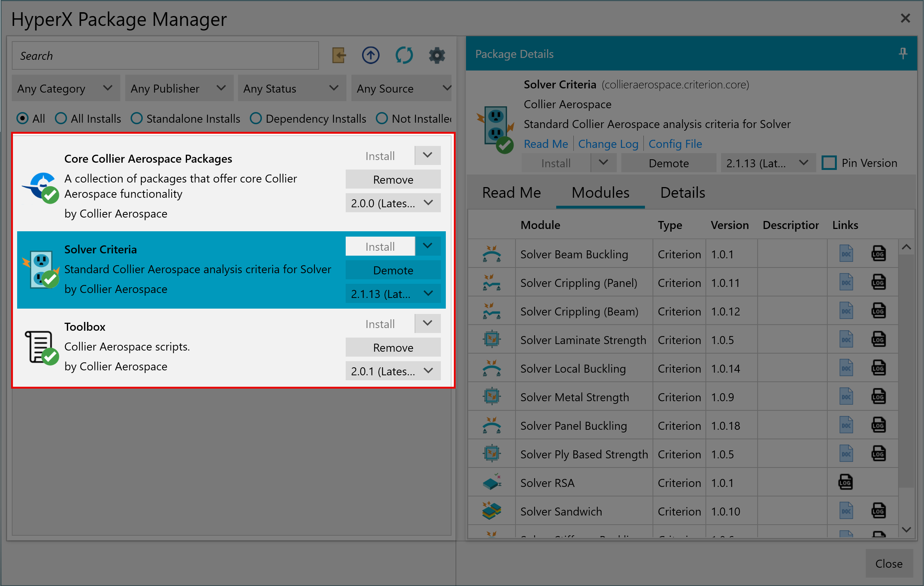Refresh the package list
This screenshot has height=586, width=924.
[x=404, y=55]
